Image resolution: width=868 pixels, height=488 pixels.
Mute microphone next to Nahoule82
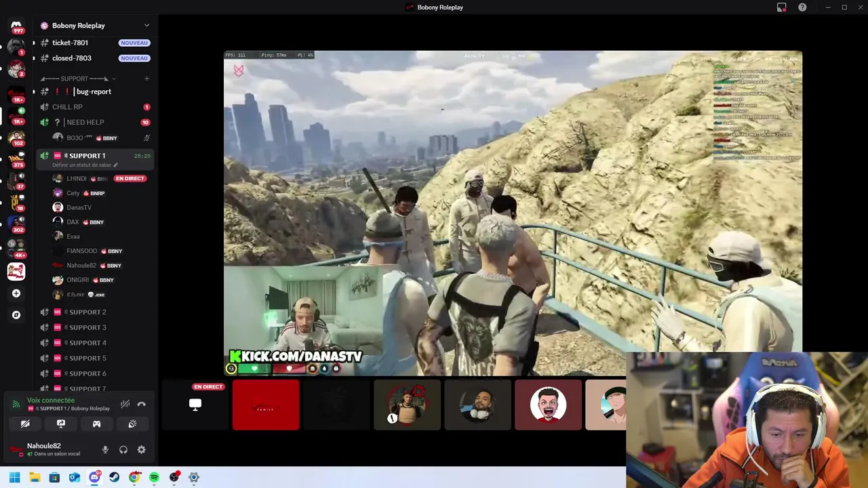pyautogui.click(x=105, y=449)
